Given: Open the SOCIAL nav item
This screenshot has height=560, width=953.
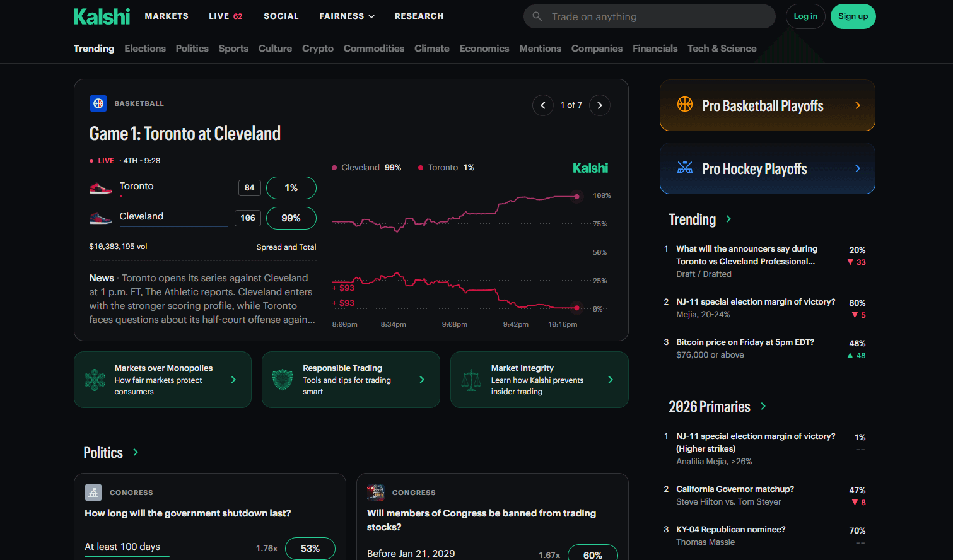Looking at the screenshot, I should coord(281,16).
